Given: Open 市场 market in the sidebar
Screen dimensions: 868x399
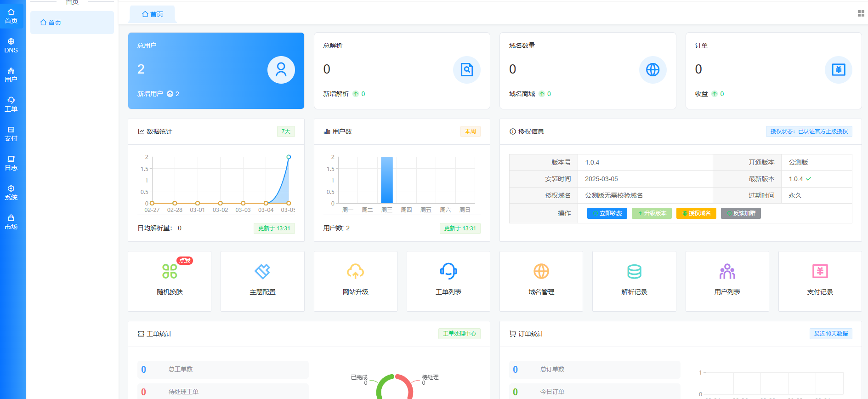Looking at the screenshot, I should coord(11,222).
